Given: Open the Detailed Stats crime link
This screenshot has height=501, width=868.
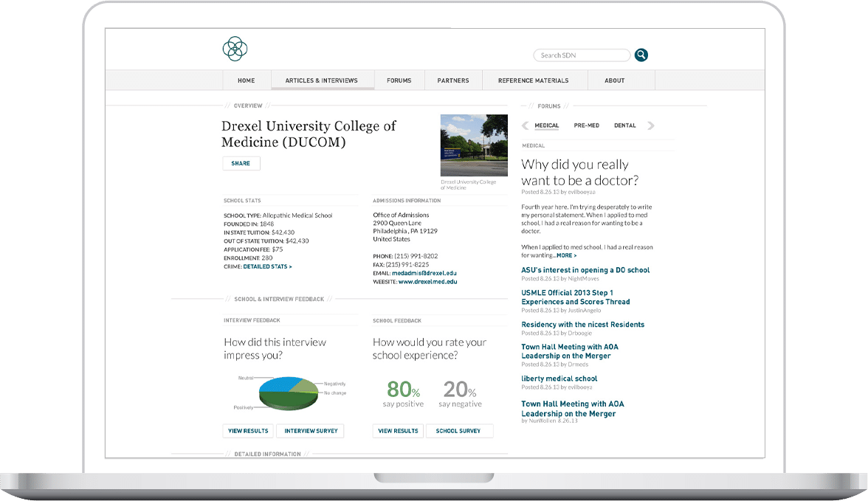Looking at the screenshot, I should point(267,266).
